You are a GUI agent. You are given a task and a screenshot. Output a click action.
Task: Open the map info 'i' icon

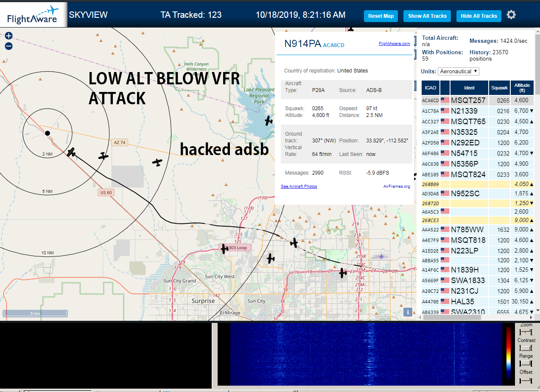click(x=408, y=312)
